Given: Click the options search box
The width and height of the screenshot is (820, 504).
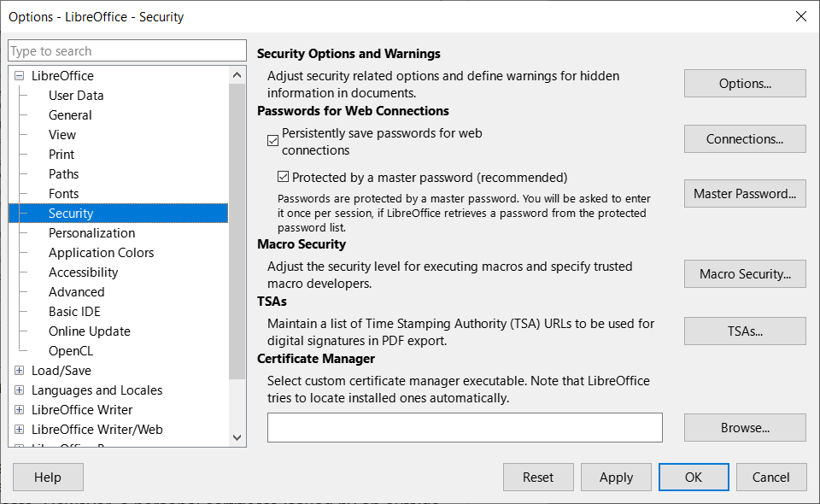Looking at the screenshot, I should [x=126, y=50].
